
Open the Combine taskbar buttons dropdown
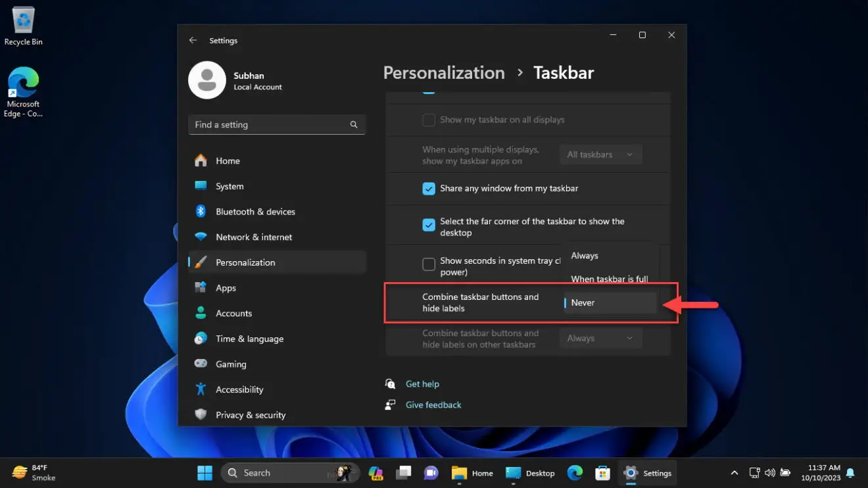click(609, 303)
